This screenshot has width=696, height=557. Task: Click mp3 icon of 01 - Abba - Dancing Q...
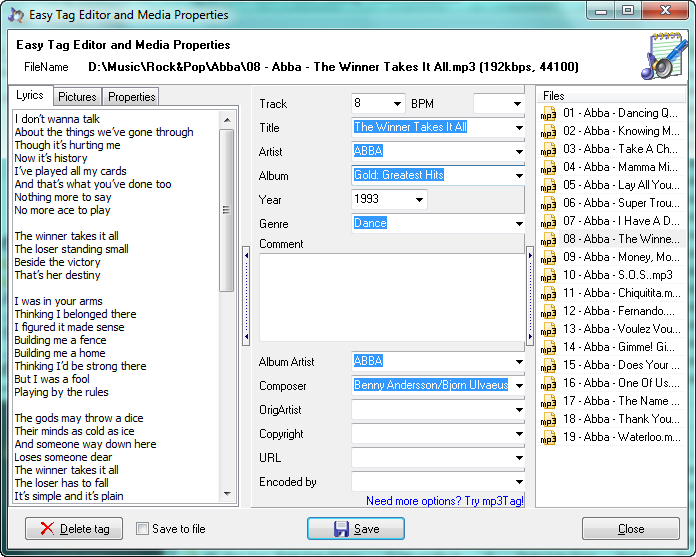click(x=548, y=114)
